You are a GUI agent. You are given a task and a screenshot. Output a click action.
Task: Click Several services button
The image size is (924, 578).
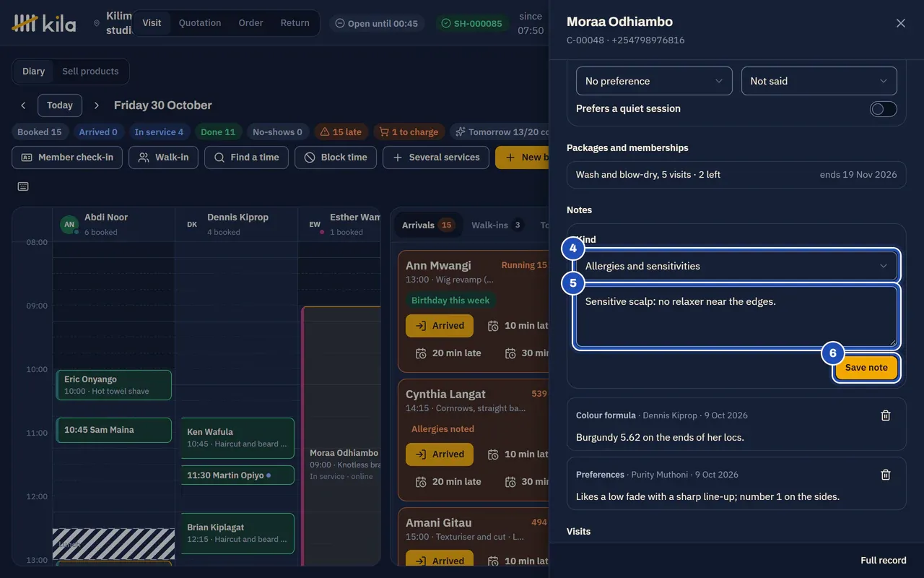[x=436, y=158]
